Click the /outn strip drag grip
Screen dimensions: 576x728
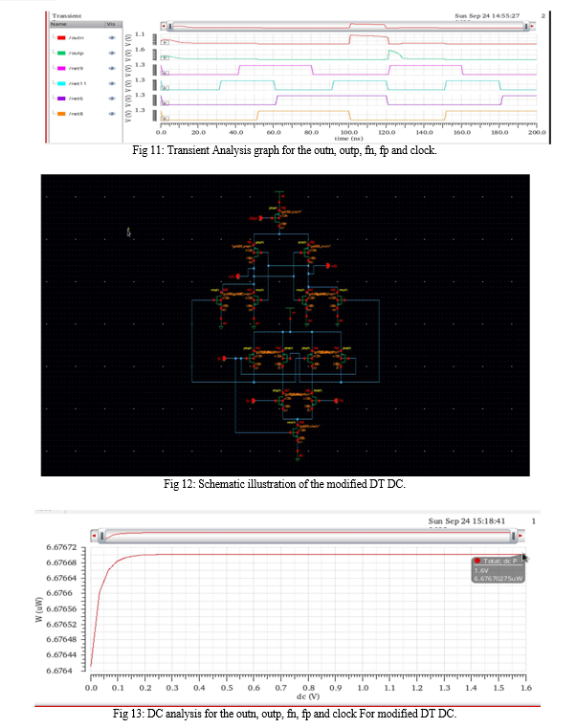[x=155, y=40]
